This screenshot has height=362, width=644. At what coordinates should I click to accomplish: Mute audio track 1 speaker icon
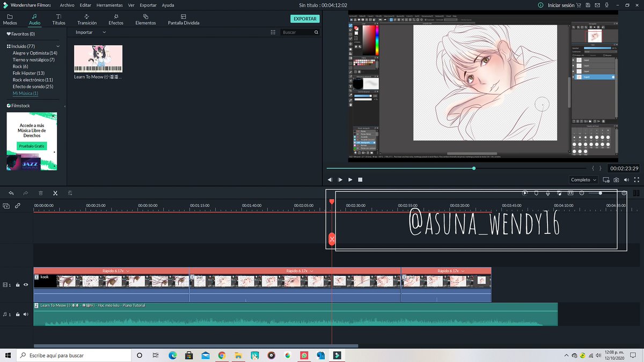click(x=25, y=314)
